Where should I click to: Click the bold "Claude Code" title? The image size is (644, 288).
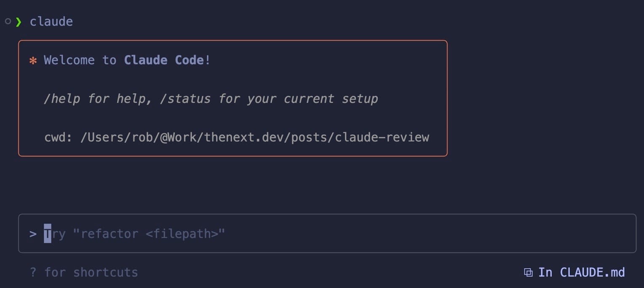click(164, 60)
